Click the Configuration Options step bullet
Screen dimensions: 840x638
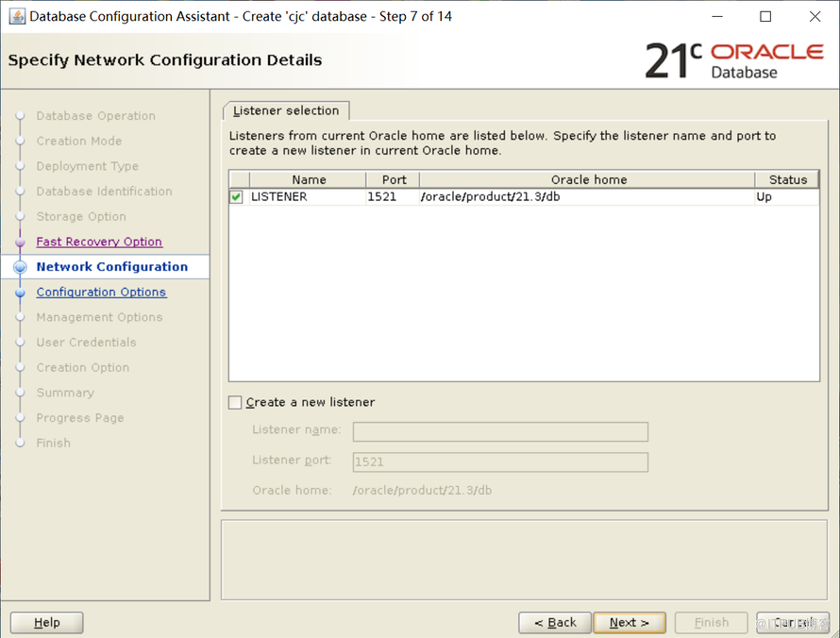click(x=20, y=293)
